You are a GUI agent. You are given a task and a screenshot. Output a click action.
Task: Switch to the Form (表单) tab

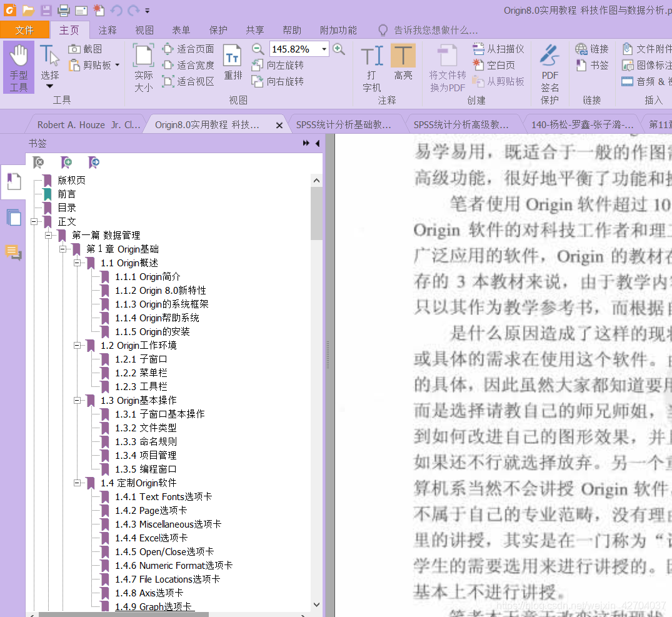(181, 30)
